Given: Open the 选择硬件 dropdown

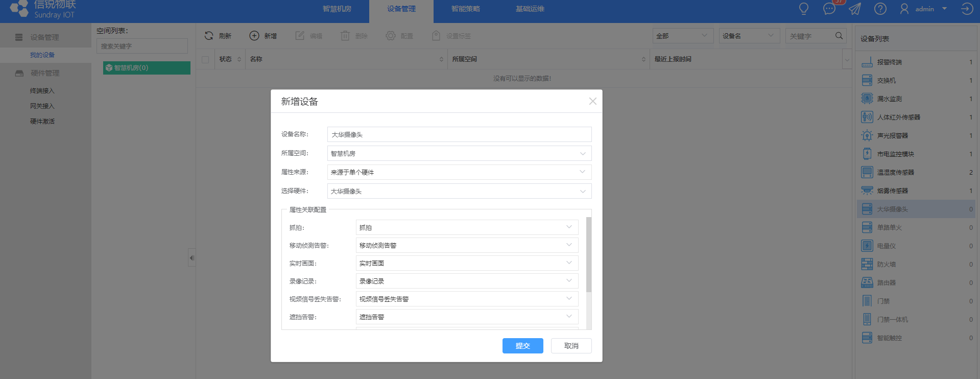Looking at the screenshot, I should click(x=459, y=191).
